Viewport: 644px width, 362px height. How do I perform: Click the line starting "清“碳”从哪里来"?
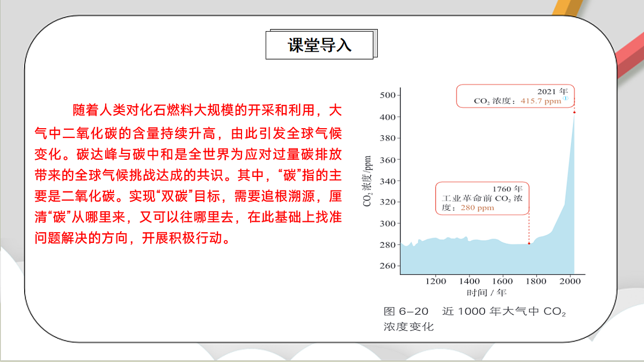click(188, 217)
